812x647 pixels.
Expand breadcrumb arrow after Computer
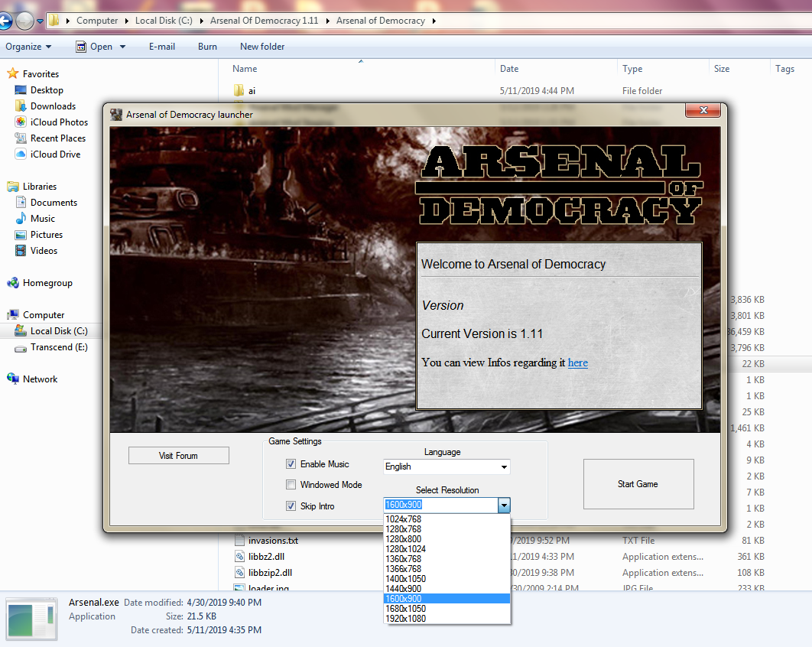pyautogui.click(x=126, y=21)
